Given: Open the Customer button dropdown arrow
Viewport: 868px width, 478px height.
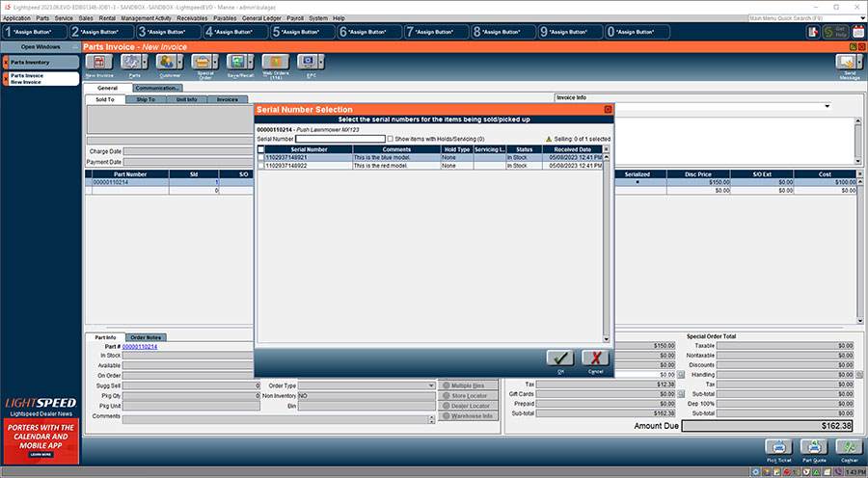Looking at the screenshot, I should tap(180, 62).
